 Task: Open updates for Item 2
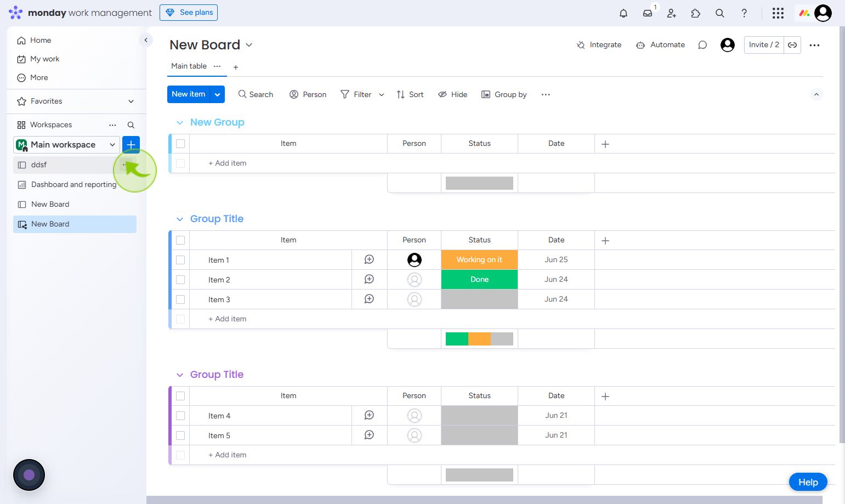pyautogui.click(x=370, y=279)
